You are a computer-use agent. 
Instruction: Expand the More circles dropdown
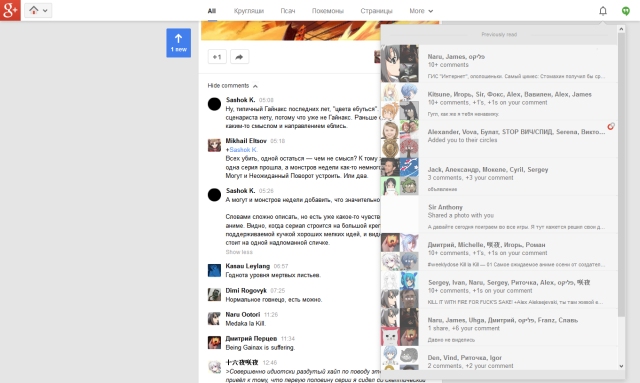click(x=421, y=11)
